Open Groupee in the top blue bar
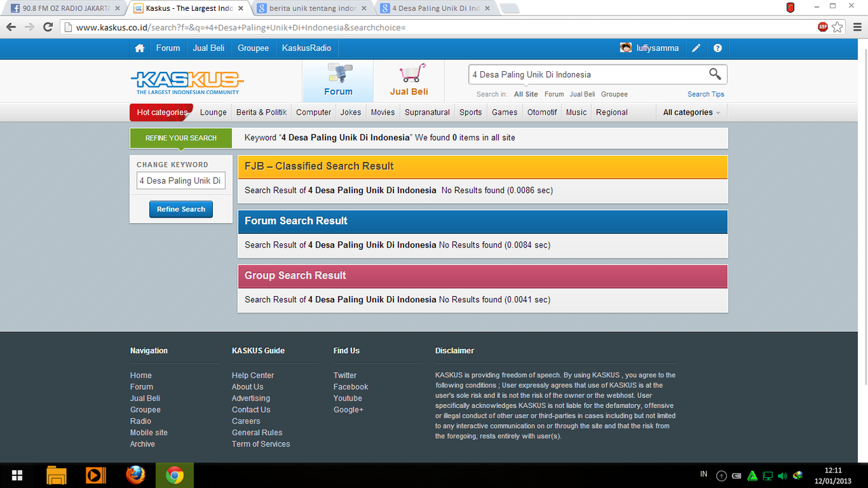Viewport: 868px width, 488px height. 253,48
